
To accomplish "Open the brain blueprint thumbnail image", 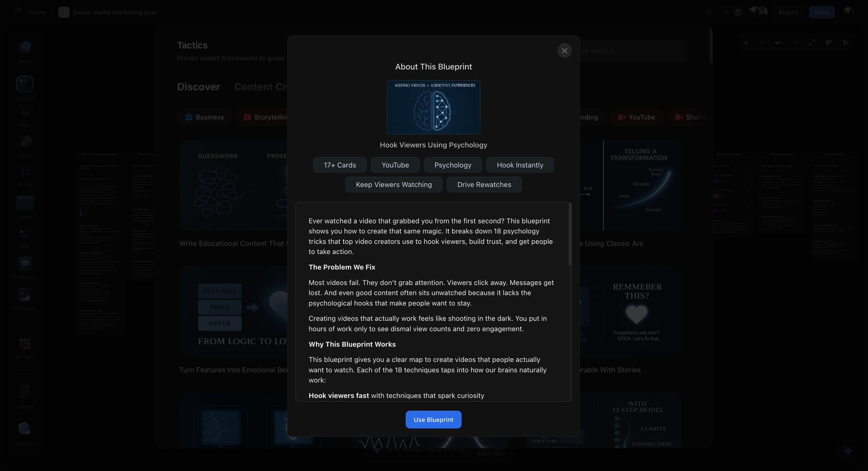I will (433, 107).
